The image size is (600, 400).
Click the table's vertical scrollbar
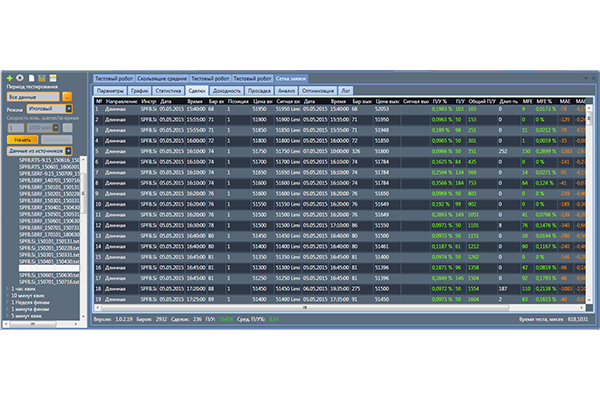[x=590, y=200]
